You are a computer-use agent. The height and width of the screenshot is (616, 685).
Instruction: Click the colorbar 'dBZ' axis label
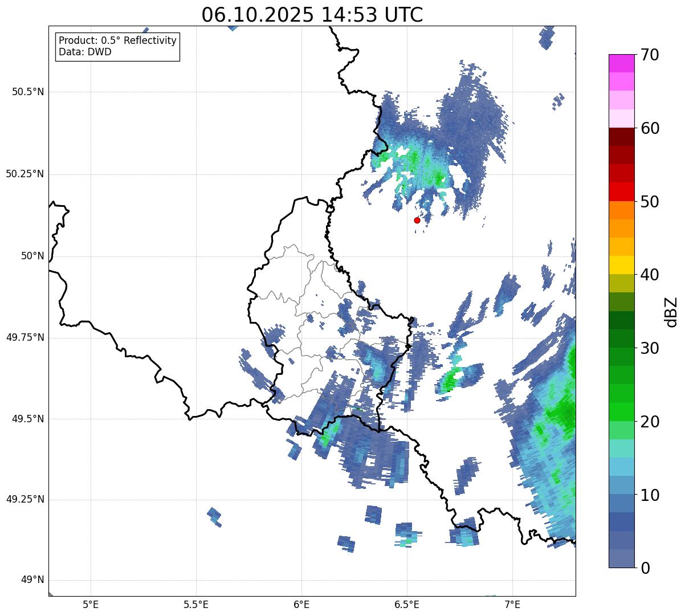(671, 312)
